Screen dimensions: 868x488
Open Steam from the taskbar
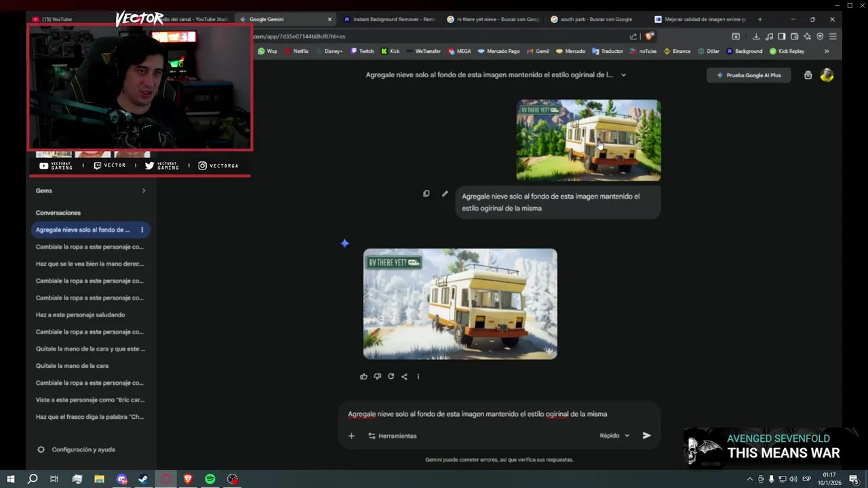143,479
